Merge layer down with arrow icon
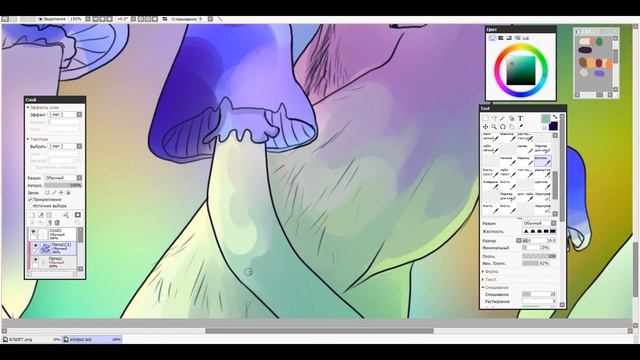This screenshot has width=640, height=360. [x=49, y=222]
